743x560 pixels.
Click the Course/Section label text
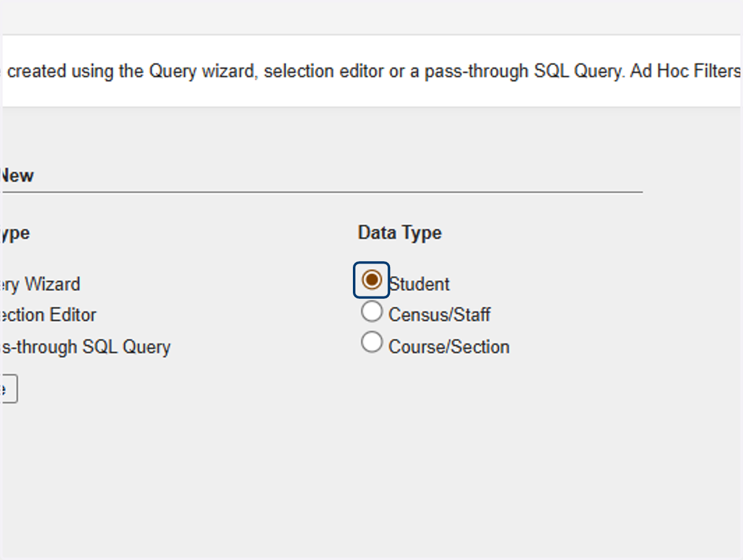(x=449, y=347)
